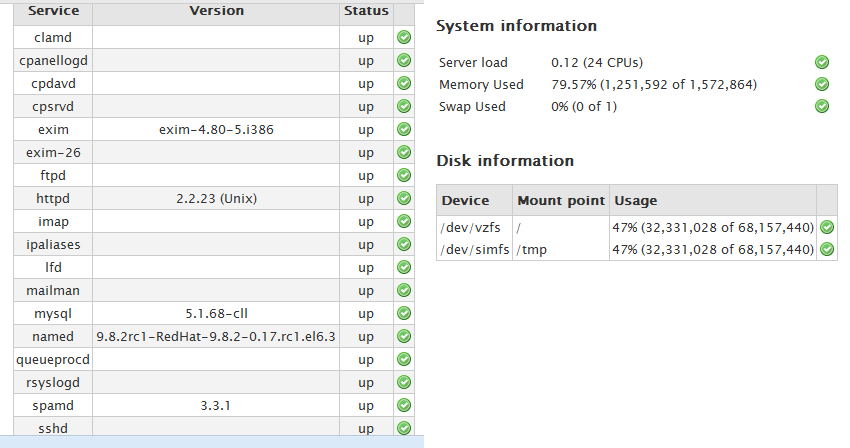Click the ftpd status check icon
Screen dimensions: 850x448
[x=404, y=175]
